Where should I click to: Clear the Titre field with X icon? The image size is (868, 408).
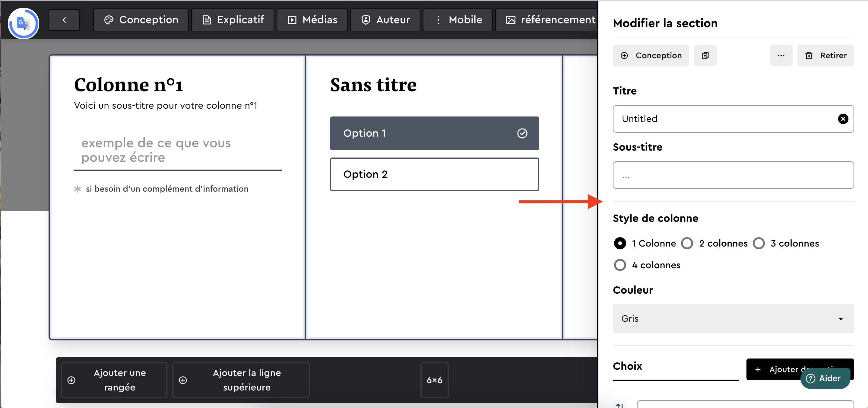[843, 119]
